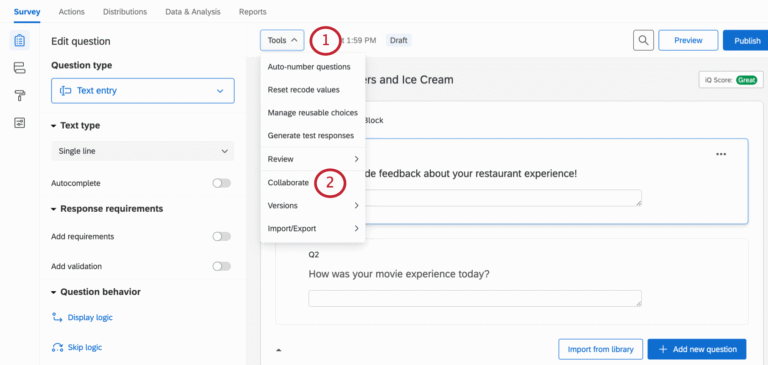
Task: Expand the Versions submenu
Action: (x=313, y=205)
